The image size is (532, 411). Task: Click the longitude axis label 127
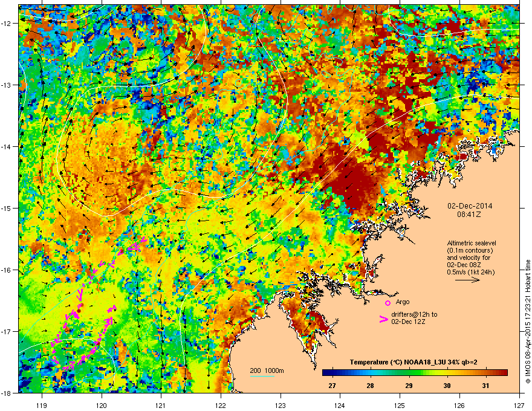519,406
